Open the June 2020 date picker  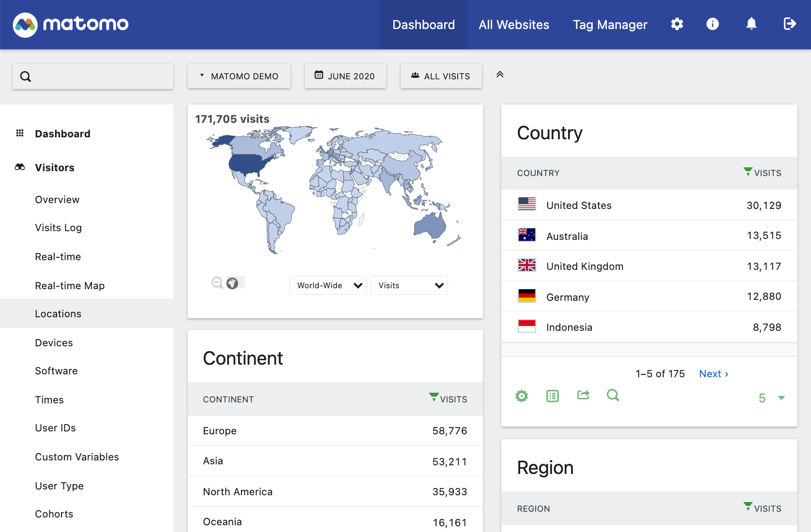click(345, 76)
